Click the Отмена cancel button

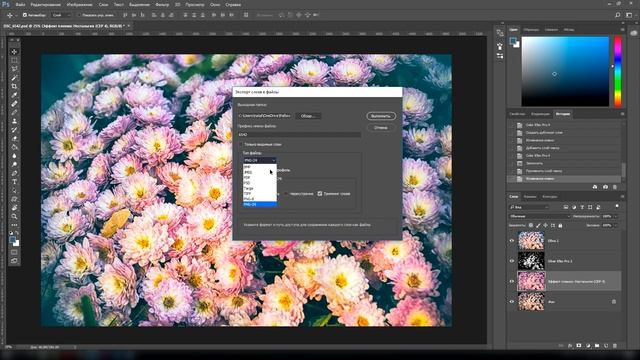click(x=381, y=128)
